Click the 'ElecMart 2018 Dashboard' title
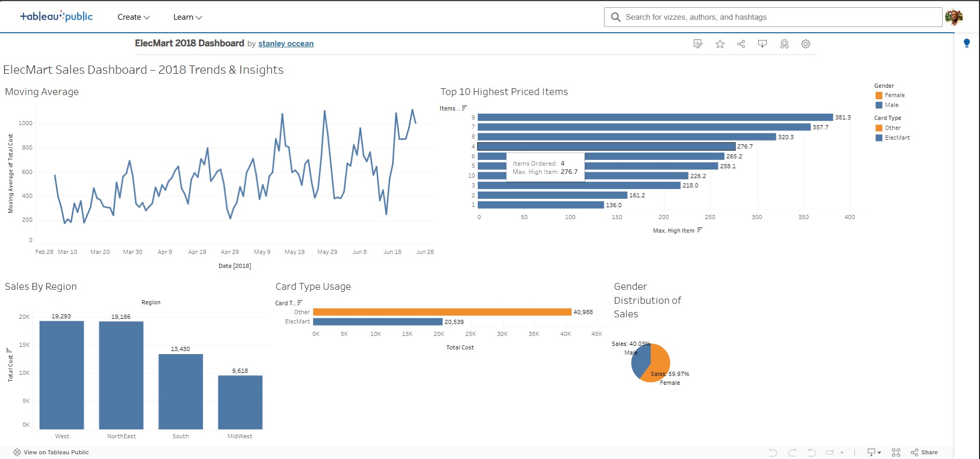Viewport: 980px width, 459px height. (190, 43)
